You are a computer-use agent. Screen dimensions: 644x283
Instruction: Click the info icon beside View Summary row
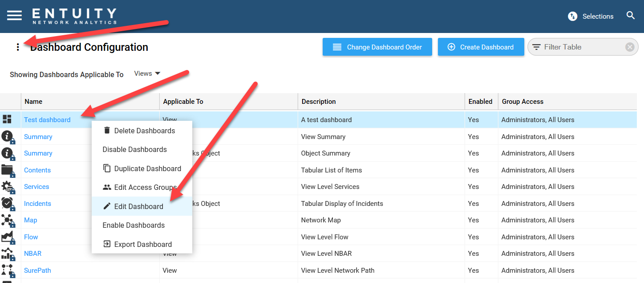click(x=8, y=137)
